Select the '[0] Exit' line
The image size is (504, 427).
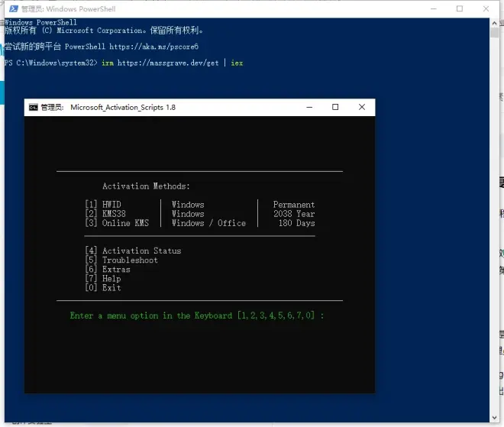(103, 288)
